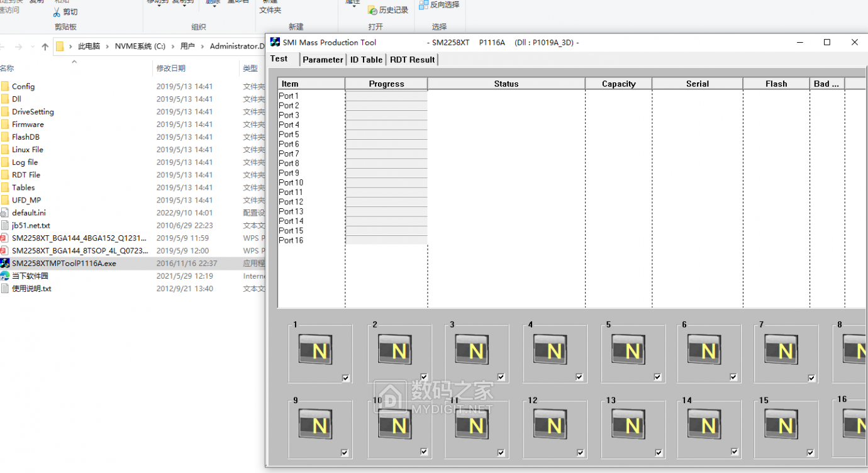Viewport: 868px width, 473px height.
Task: Select port 3 drive icon
Action: point(472,350)
